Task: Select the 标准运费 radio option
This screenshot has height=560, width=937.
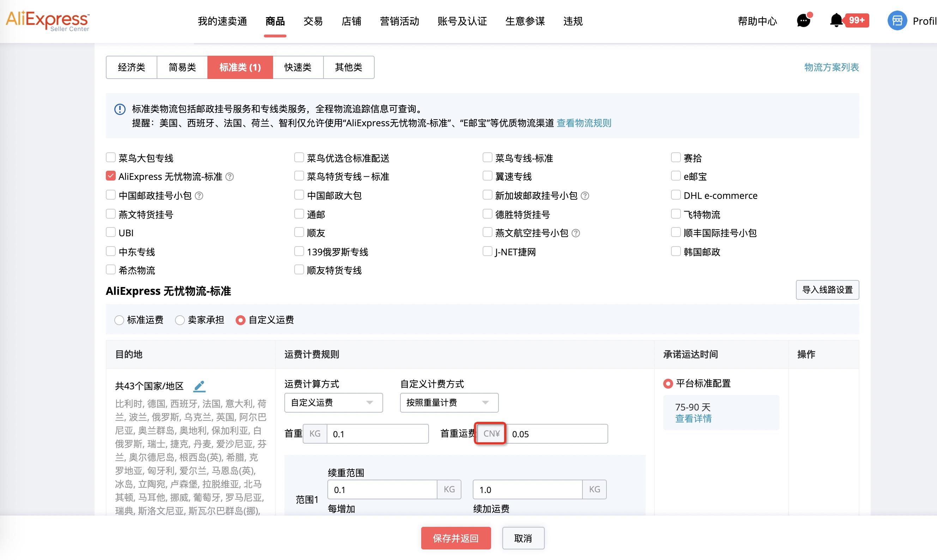Action: 119,319
